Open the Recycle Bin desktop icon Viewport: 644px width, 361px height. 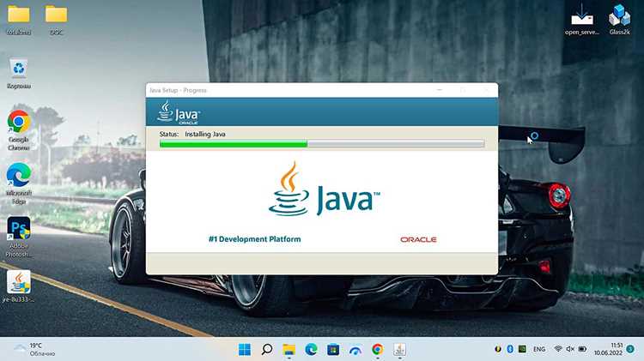coord(19,74)
